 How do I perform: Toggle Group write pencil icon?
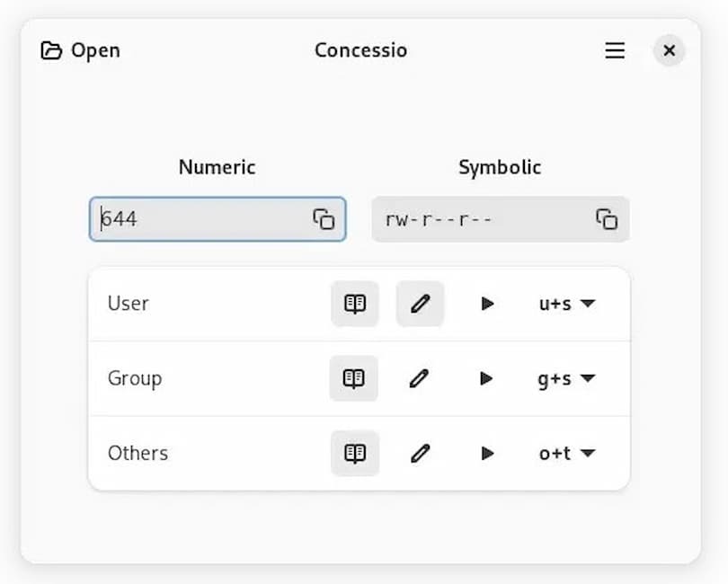419,378
